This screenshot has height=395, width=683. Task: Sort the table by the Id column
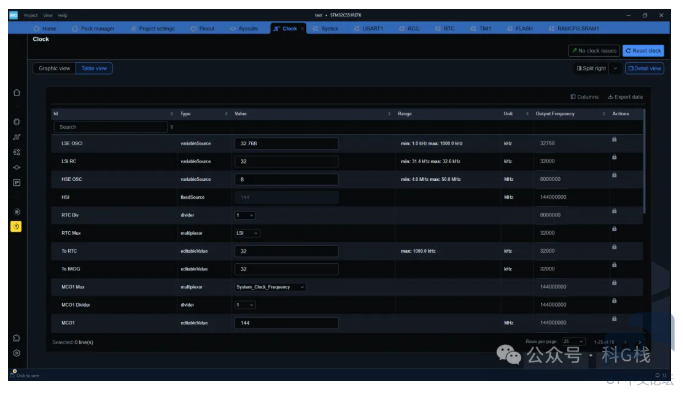(x=172, y=114)
